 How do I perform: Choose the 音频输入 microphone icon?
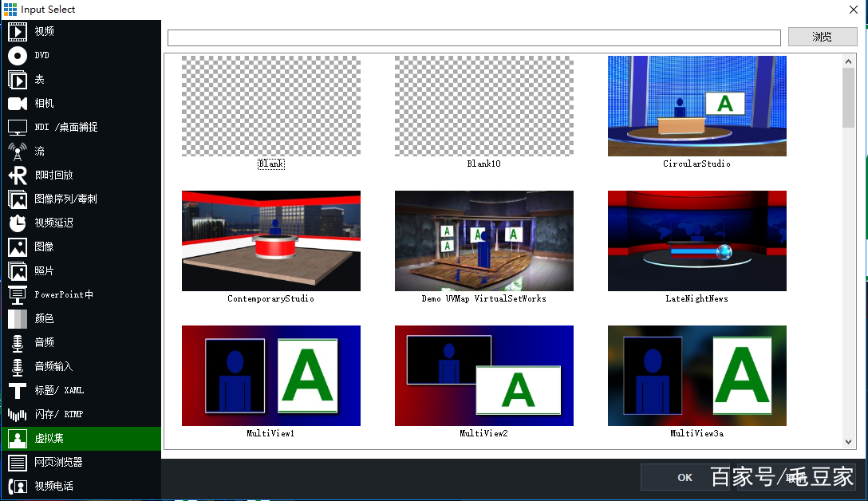click(x=18, y=367)
